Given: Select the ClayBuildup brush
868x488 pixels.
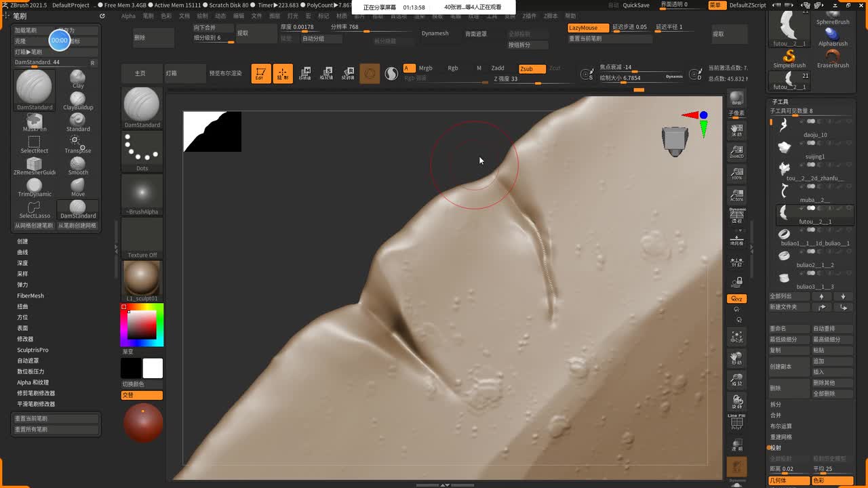Looking at the screenshot, I should click(78, 100).
